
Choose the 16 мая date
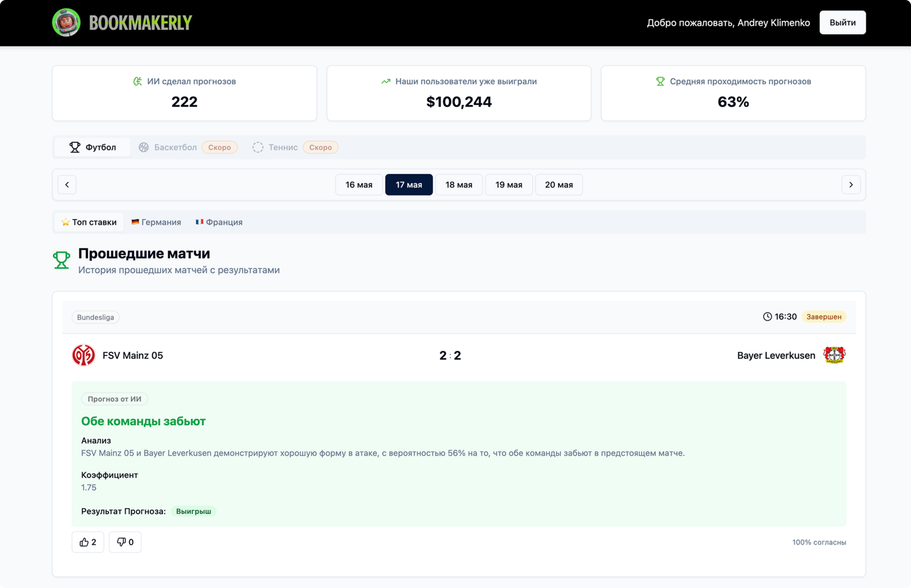[x=359, y=185]
